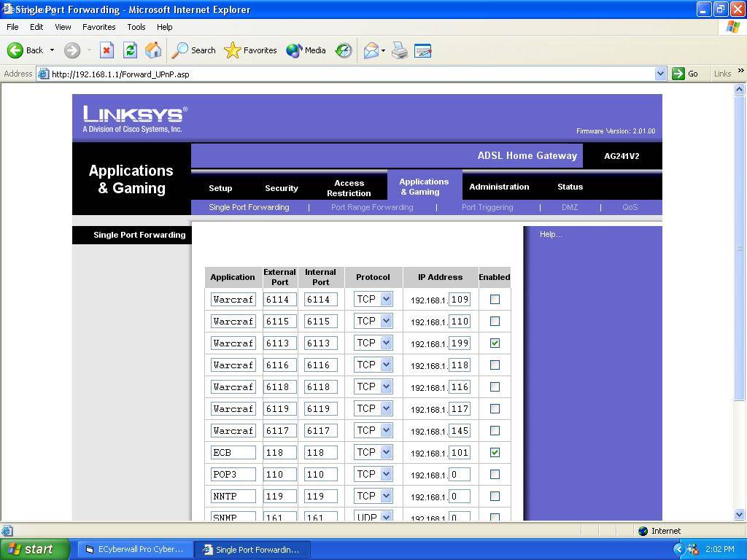Open protocol dropdown for port 6115 row
The image size is (747, 560).
(x=373, y=321)
